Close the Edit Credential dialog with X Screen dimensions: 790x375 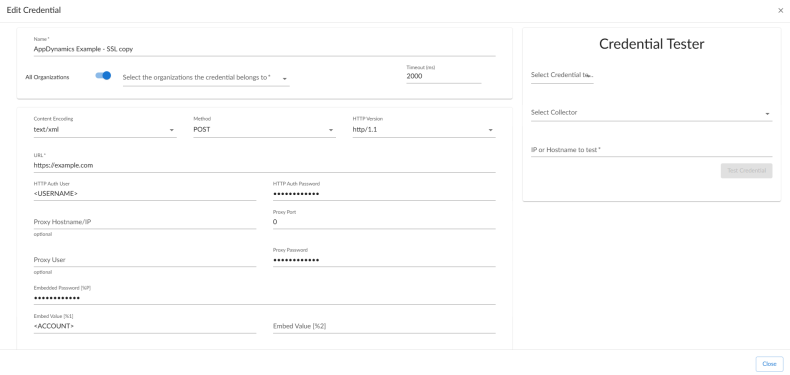780,10
